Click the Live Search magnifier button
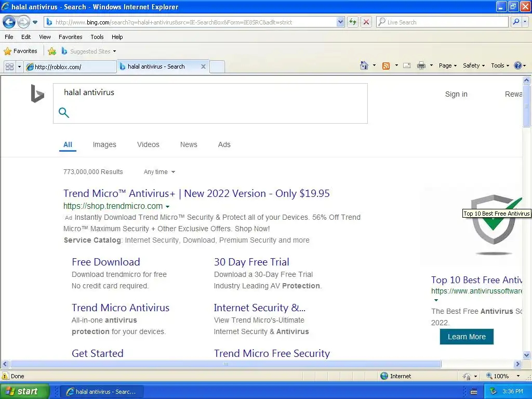 516,22
